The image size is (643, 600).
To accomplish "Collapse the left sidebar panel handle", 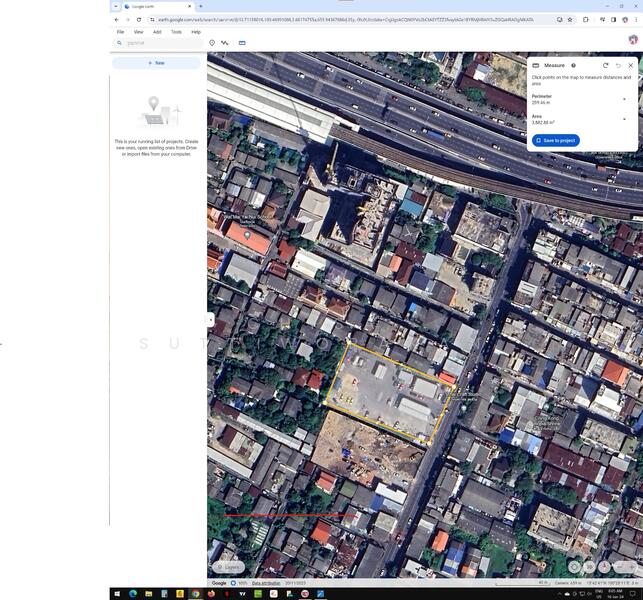I will (209, 320).
